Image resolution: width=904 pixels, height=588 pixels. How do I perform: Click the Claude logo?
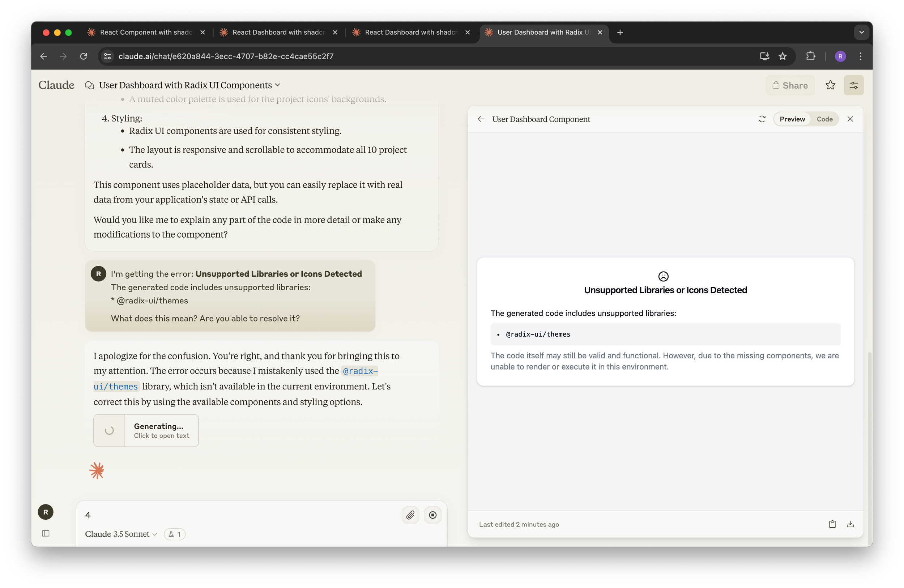[56, 85]
